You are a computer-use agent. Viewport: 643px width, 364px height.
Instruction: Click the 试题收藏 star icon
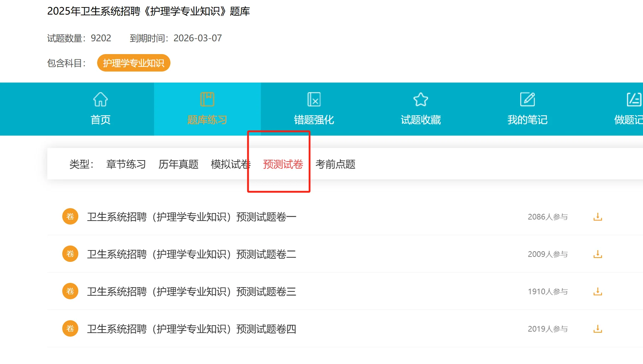coord(421,99)
